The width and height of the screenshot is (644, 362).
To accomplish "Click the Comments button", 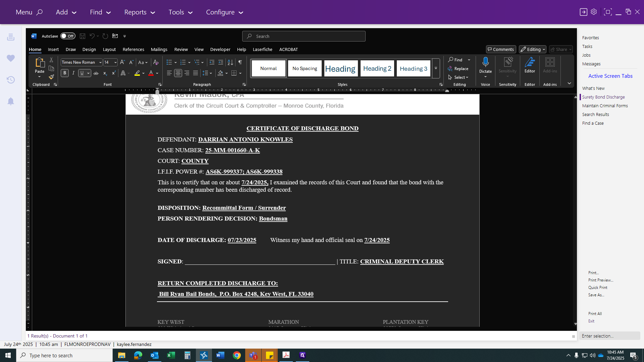I will [x=501, y=49].
